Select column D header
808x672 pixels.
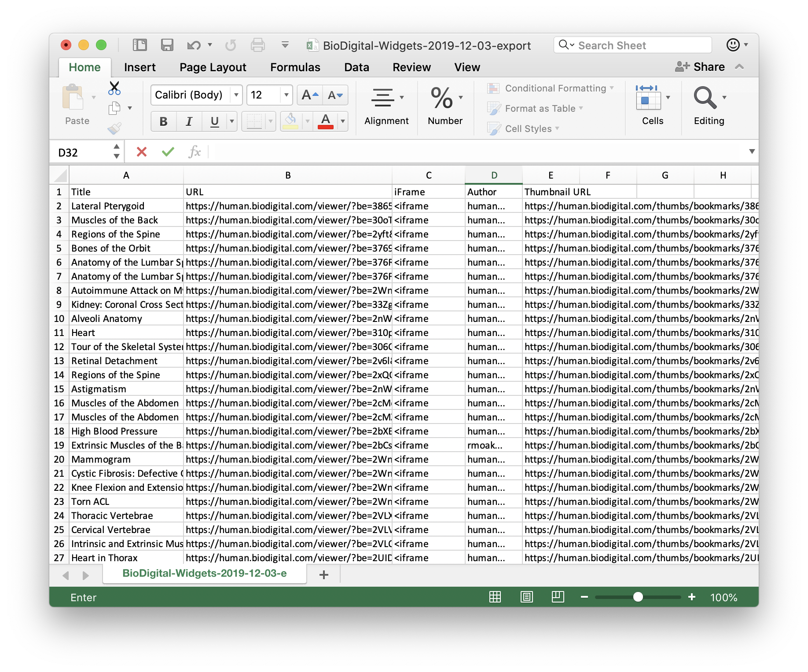(x=494, y=175)
